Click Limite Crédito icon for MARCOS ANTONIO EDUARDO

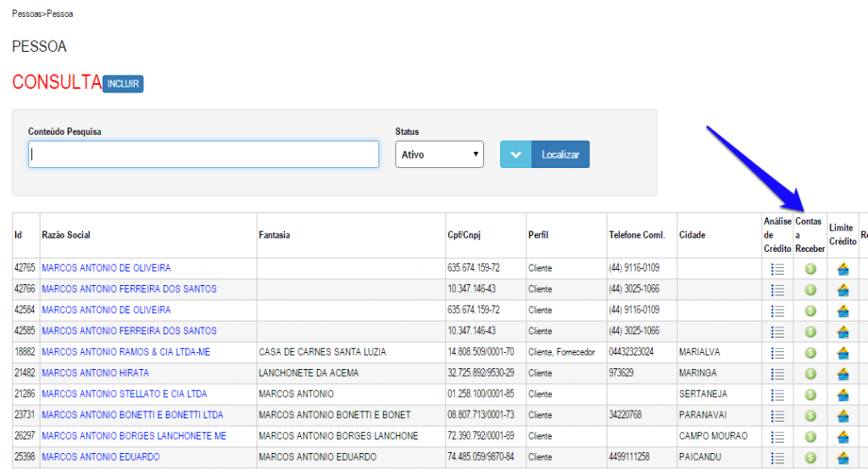tap(843, 457)
